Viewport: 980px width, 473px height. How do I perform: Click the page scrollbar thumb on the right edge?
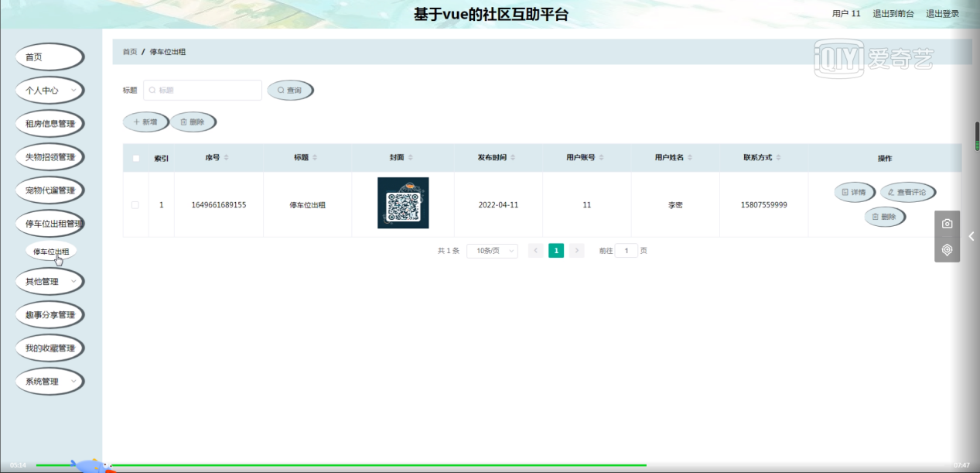pyautogui.click(x=977, y=135)
